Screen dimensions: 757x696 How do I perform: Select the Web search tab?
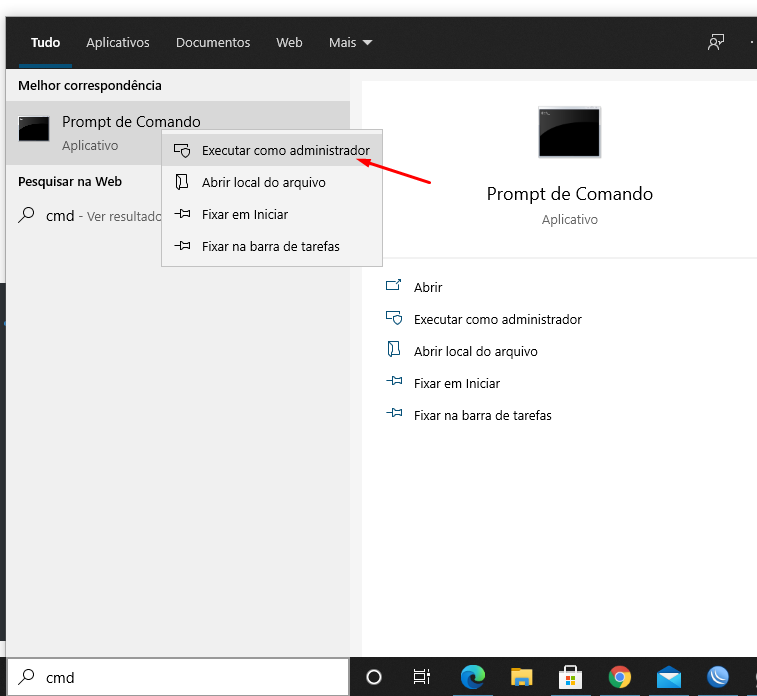[289, 43]
